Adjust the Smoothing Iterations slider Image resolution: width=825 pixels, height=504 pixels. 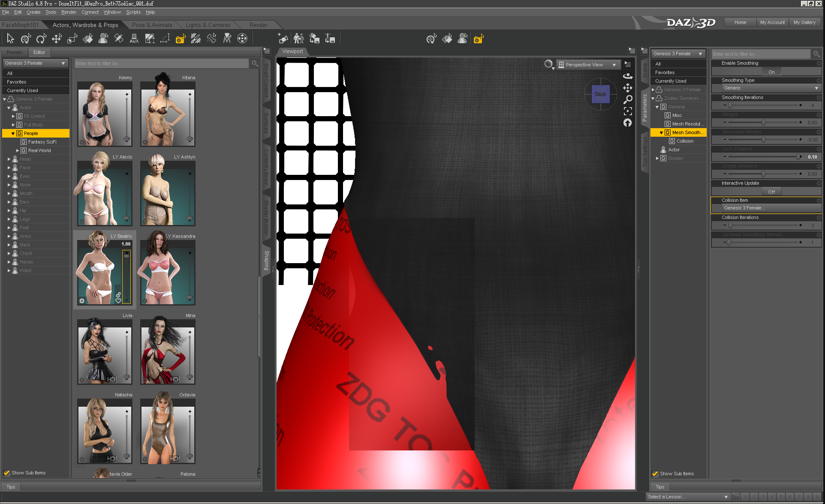point(730,105)
